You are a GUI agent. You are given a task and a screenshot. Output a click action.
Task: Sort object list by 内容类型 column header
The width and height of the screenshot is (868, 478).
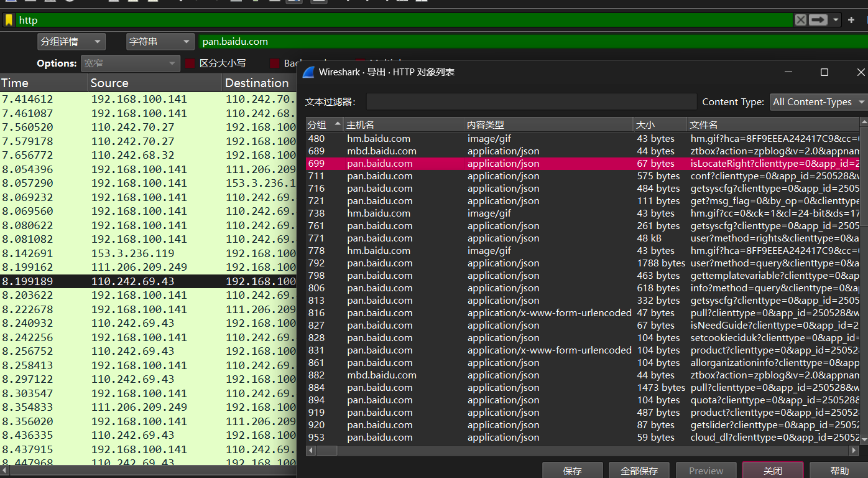pyautogui.click(x=548, y=125)
